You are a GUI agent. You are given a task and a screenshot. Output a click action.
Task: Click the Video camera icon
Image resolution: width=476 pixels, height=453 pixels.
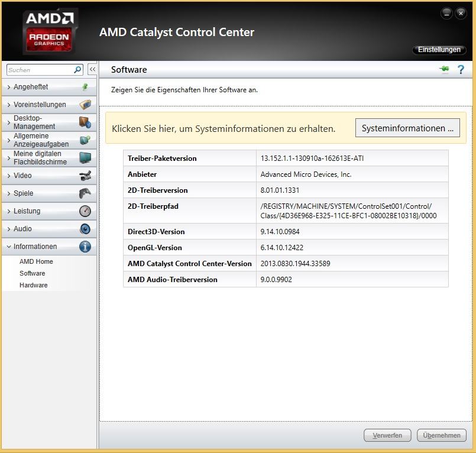(85, 176)
